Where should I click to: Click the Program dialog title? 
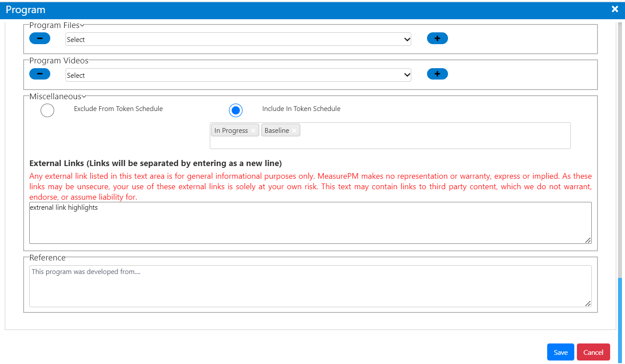25,10
